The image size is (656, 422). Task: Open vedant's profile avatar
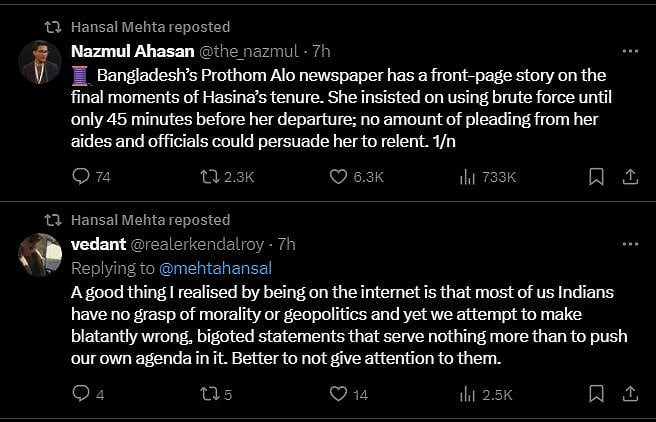40,255
